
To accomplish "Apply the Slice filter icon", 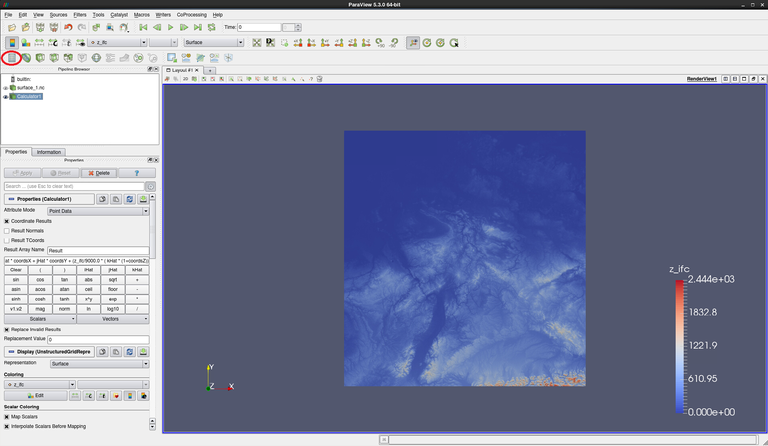I will coord(54,58).
